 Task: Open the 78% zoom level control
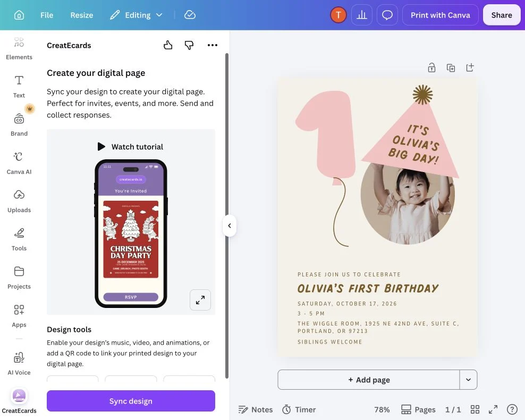[382, 409]
